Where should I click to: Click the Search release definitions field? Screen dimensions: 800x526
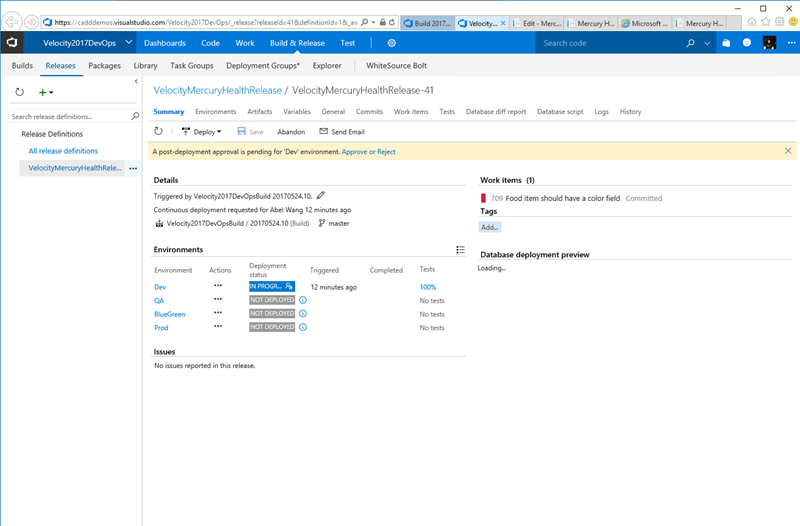(x=70, y=116)
